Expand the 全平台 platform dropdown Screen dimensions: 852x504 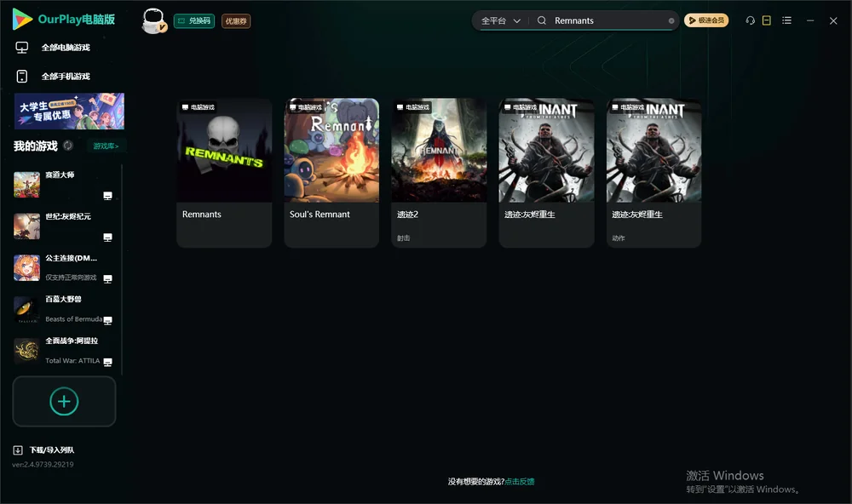[501, 20]
